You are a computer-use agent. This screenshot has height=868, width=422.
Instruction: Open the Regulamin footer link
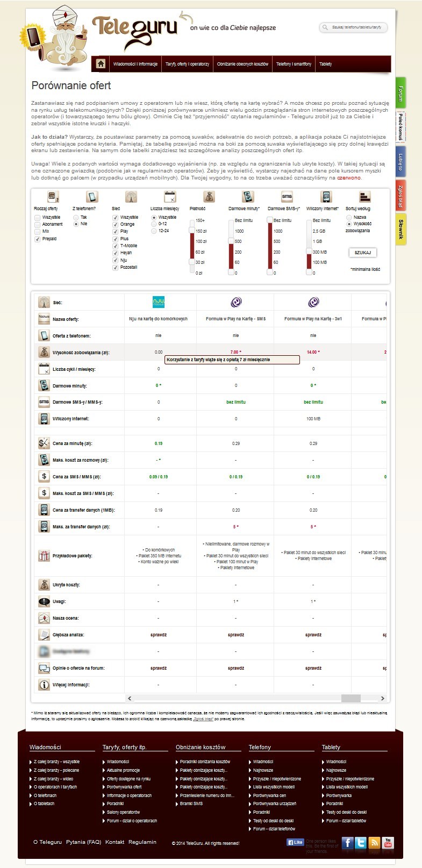142,842
